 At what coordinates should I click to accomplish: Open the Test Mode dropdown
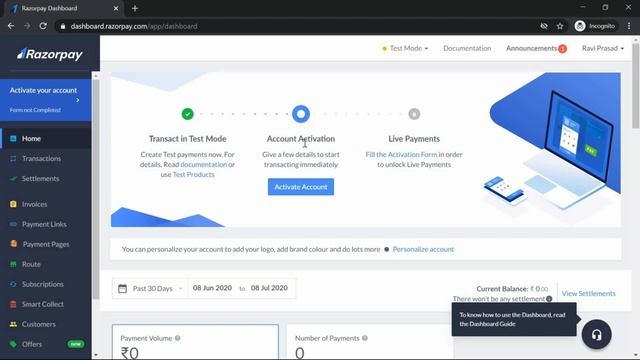(x=405, y=48)
